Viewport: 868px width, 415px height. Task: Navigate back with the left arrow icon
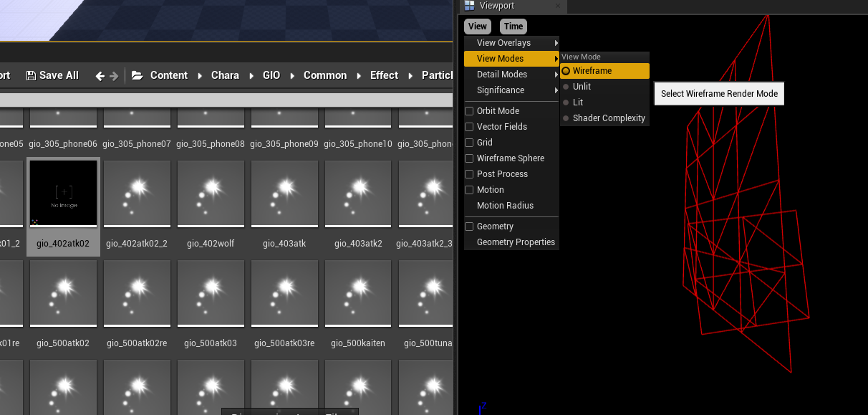point(100,75)
